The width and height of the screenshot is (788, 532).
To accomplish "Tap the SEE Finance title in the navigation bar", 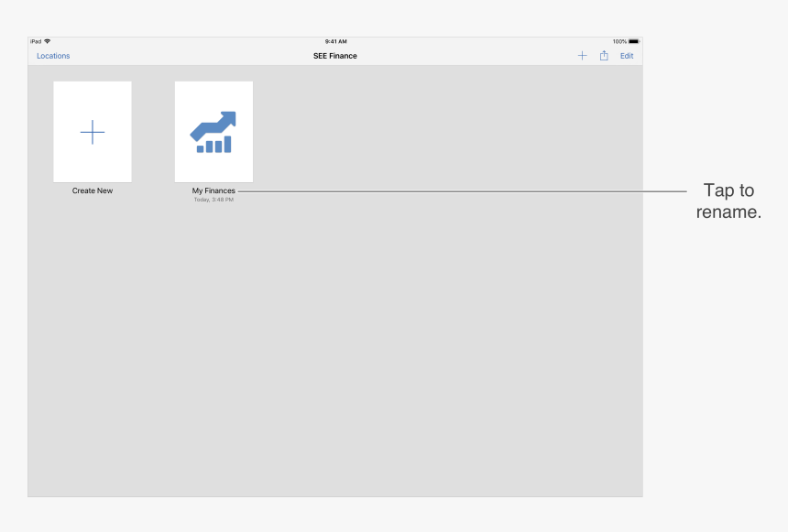I will (x=335, y=56).
